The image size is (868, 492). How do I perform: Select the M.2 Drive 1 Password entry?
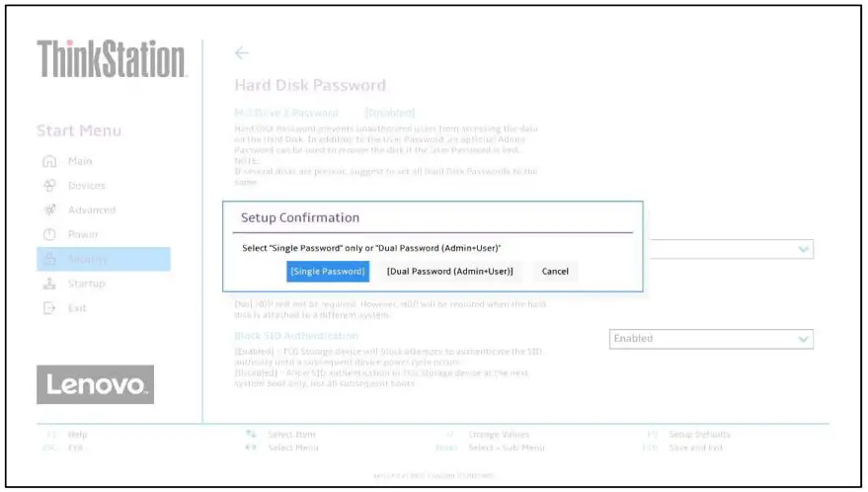[x=286, y=113]
